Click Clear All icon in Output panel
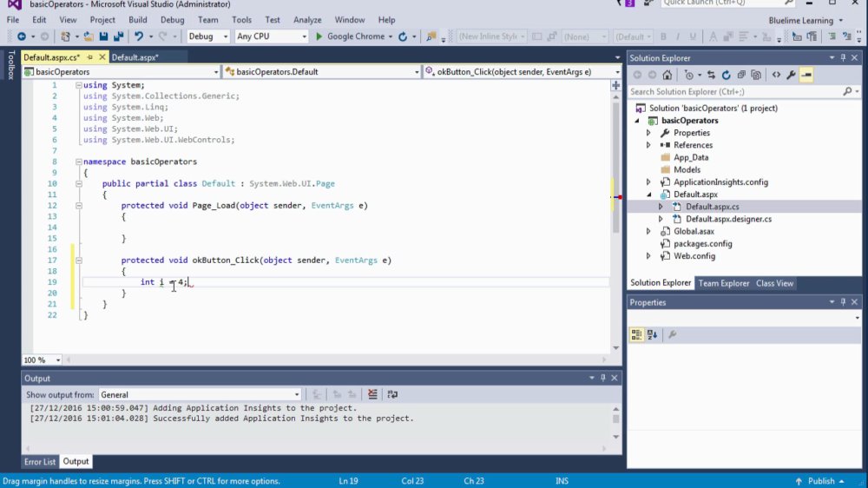Image resolution: width=868 pixels, height=488 pixels. [x=372, y=394]
